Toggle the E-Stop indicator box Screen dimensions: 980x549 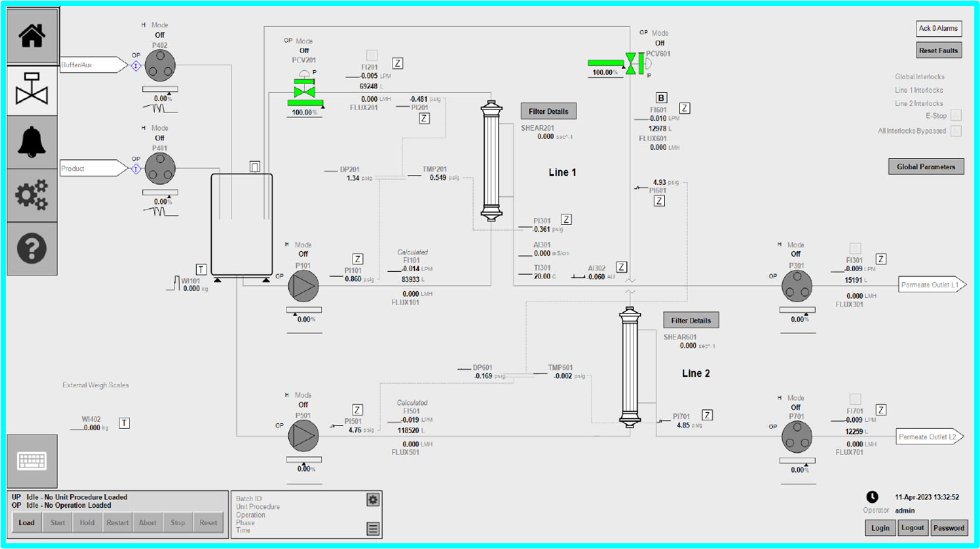956,116
